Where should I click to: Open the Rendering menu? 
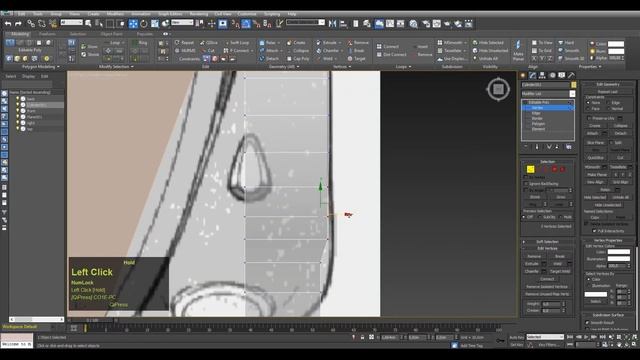click(x=199, y=14)
